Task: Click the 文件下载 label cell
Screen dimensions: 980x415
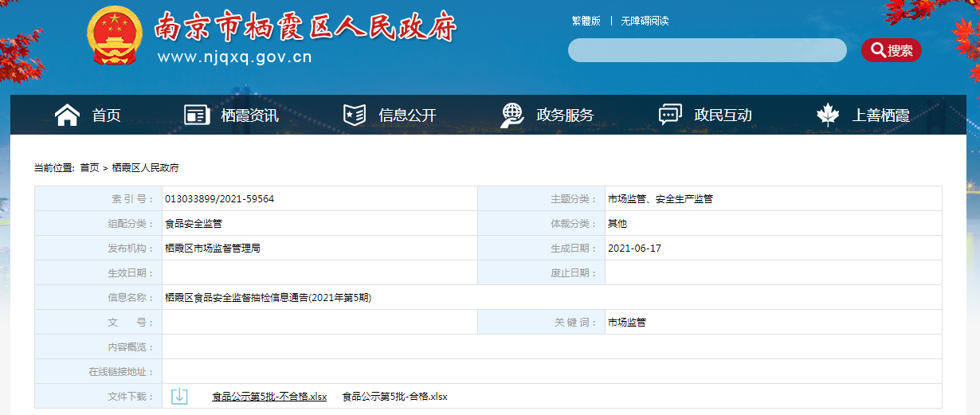Action: (98, 397)
